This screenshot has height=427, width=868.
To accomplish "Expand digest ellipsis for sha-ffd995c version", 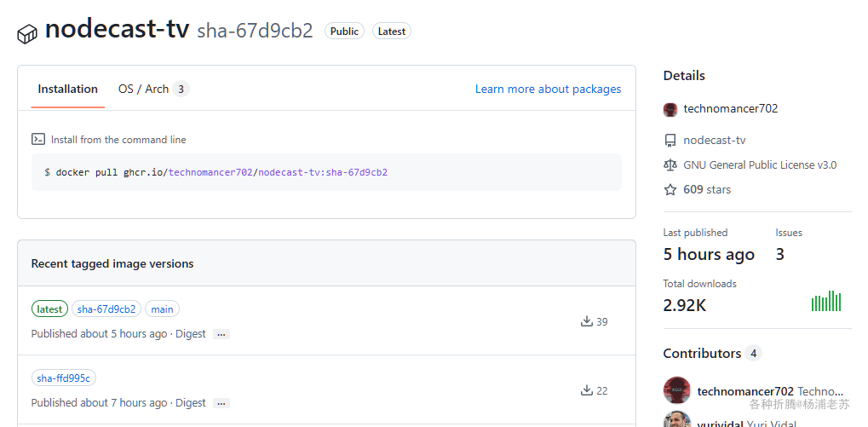I will pyautogui.click(x=221, y=403).
